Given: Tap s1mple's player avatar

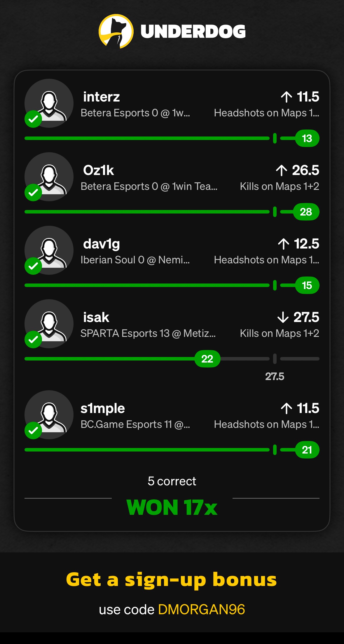Looking at the screenshot, I should tap(49, 415).
